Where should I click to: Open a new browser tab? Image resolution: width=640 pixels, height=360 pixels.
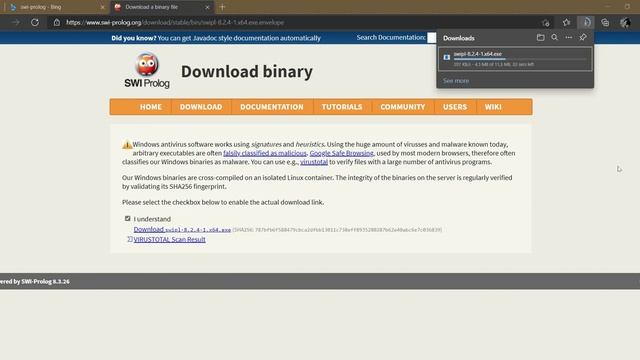point(222,7)
